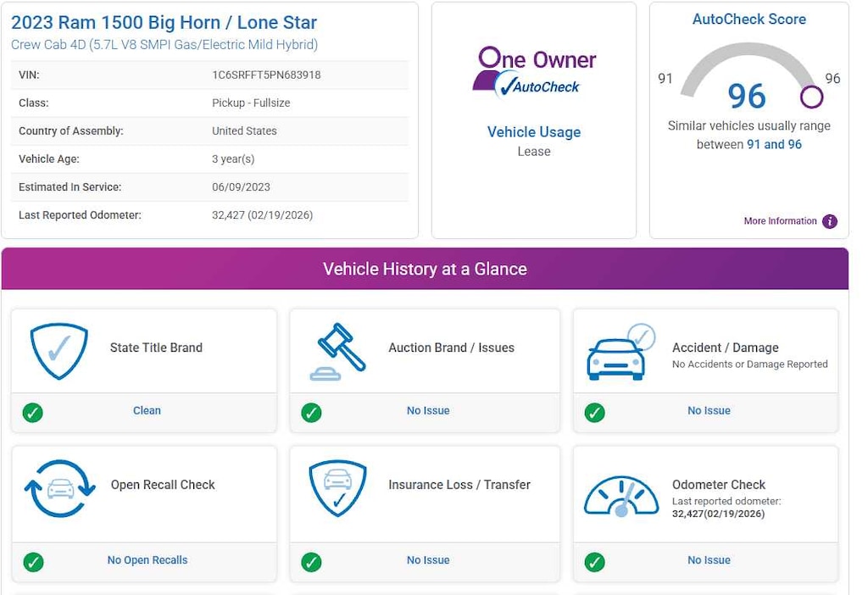Click the 2023 Ram 1500 title
The image size is (868, 595).
(164, 23)
